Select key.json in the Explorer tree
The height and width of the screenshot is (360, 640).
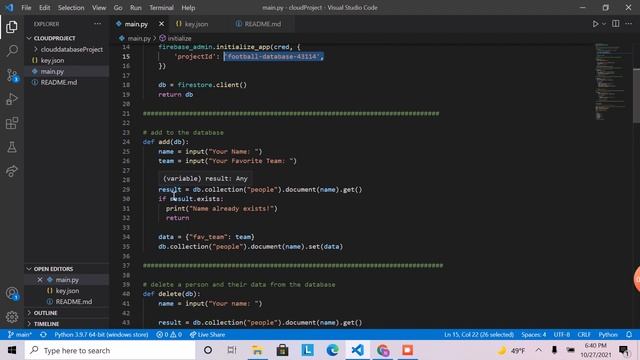(x=52, y=60)
